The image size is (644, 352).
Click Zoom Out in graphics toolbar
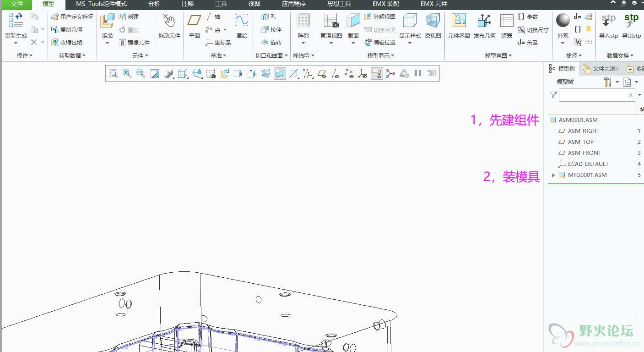(141, 73)
